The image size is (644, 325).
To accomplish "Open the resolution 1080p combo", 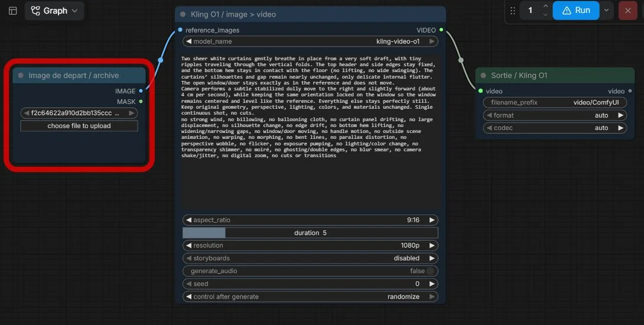I will pyautogui.click(x=310, y=246).
